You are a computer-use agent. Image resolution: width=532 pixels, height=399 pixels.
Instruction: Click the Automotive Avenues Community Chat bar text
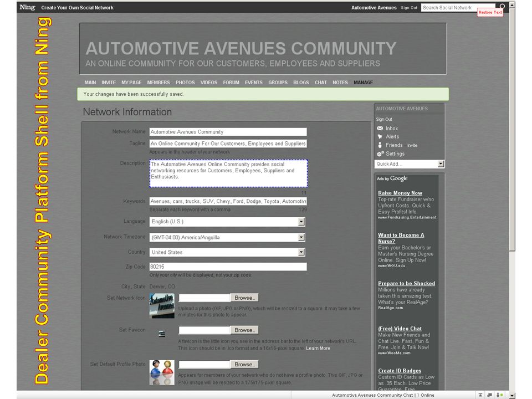(x=383, y=395)
